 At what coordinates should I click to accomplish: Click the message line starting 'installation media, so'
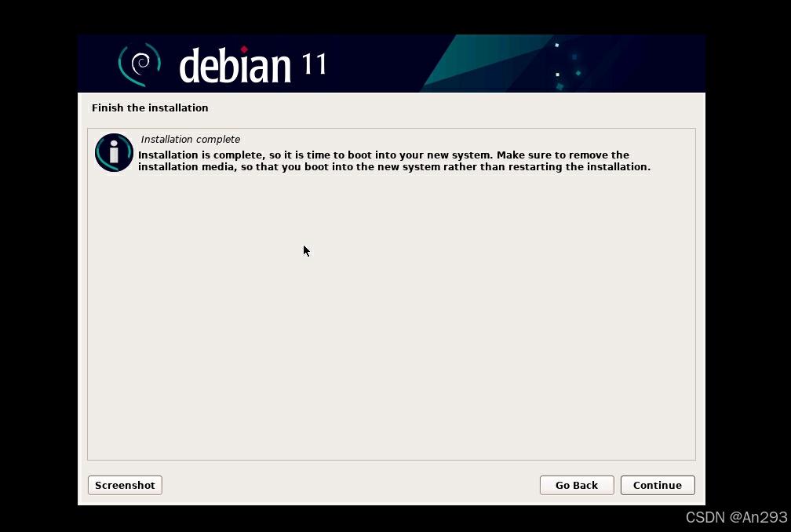coord(394,167)
